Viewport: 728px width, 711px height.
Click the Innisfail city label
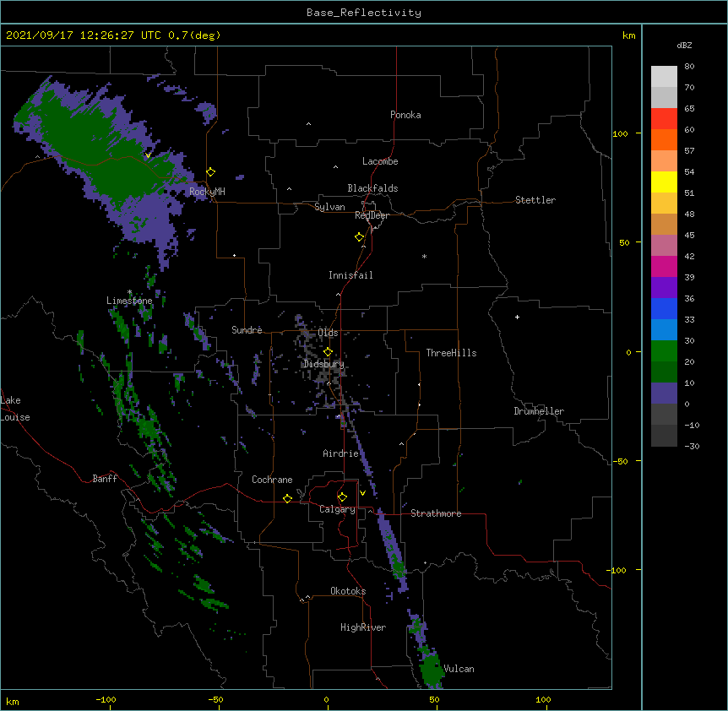[x=350, y=275]
